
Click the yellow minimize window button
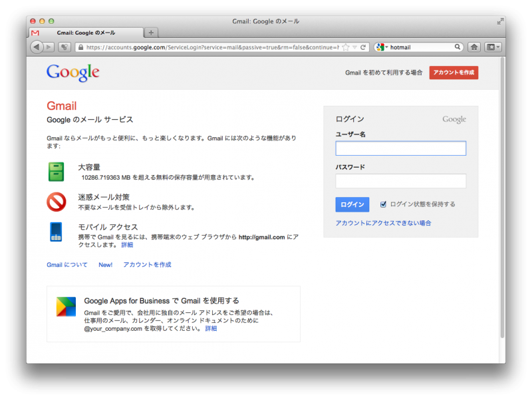42,21
